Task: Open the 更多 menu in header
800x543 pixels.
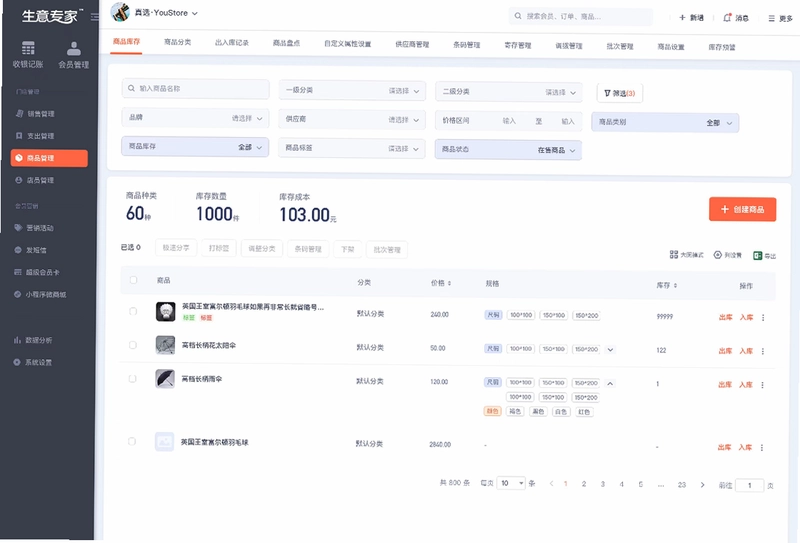Action: [780, 18]
